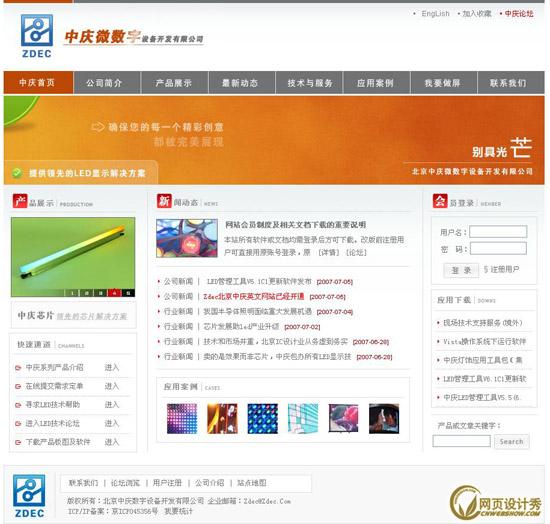Open news LED管理工具V5.1C1更新软件发布
The height and width of the screenshot is (524, 550).
259,282
